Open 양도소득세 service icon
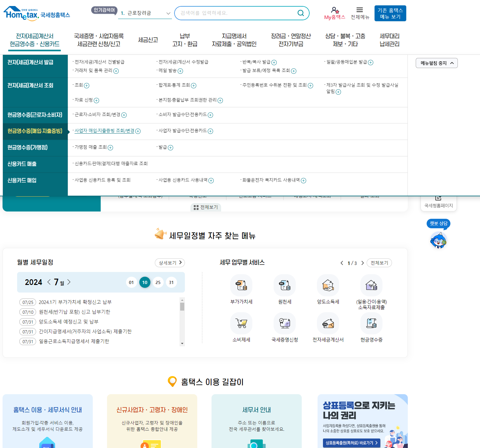This screenshot has height=448, width=480. [x=328, y=285]
